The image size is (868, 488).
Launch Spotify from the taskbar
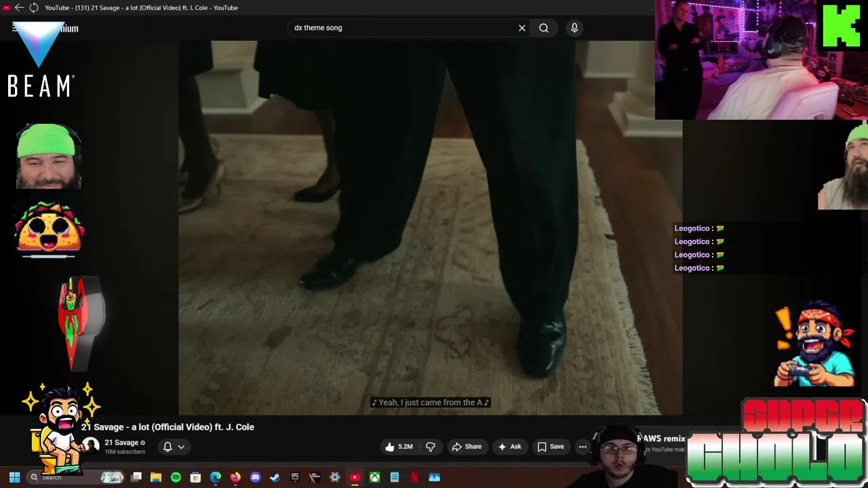(x=176, y=477)
